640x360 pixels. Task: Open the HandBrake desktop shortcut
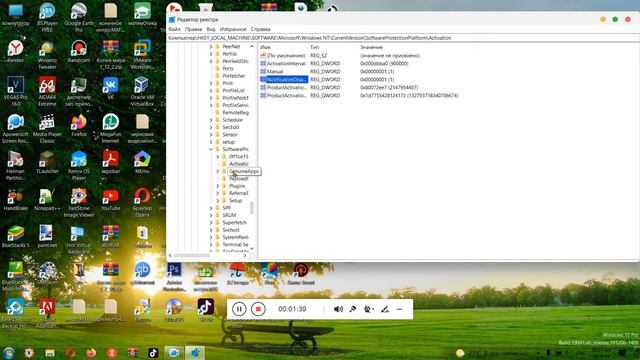point(16,199)
